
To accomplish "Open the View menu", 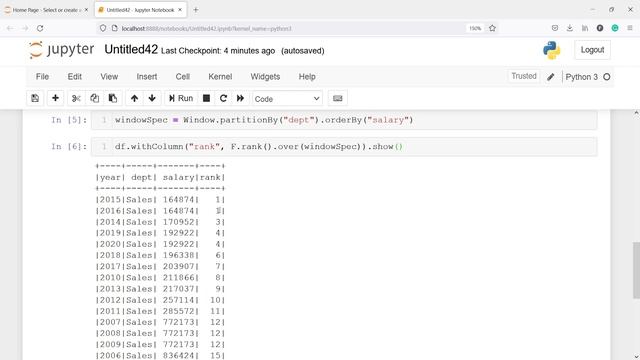I will point(109,77).
